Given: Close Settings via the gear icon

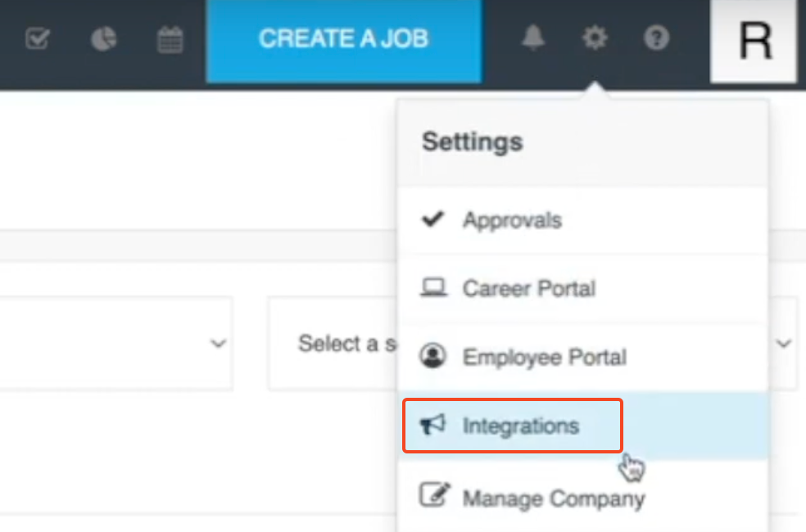Looking at the screenshot, I should coord(595,38).
